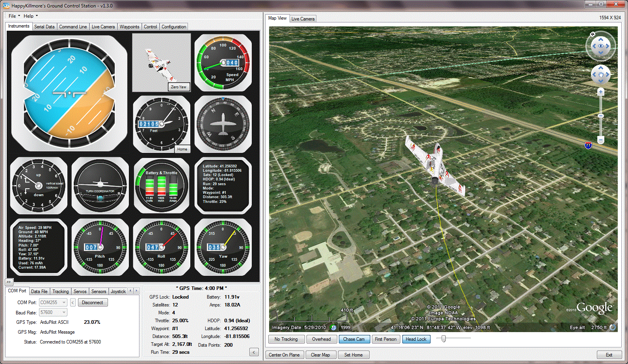The image size is (628, 364).
Task: Click the zoom in plus button
Action: click(600, 92)
